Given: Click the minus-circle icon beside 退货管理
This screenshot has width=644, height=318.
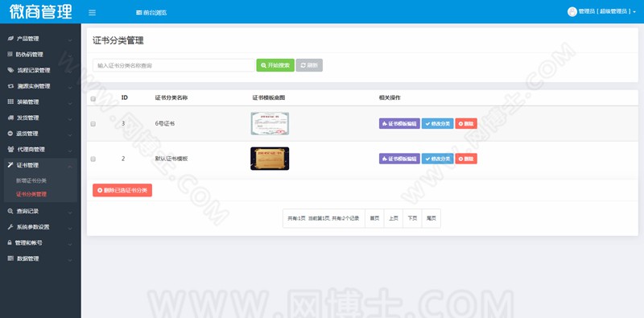Looking at the screenshot, I should [10, 134].
